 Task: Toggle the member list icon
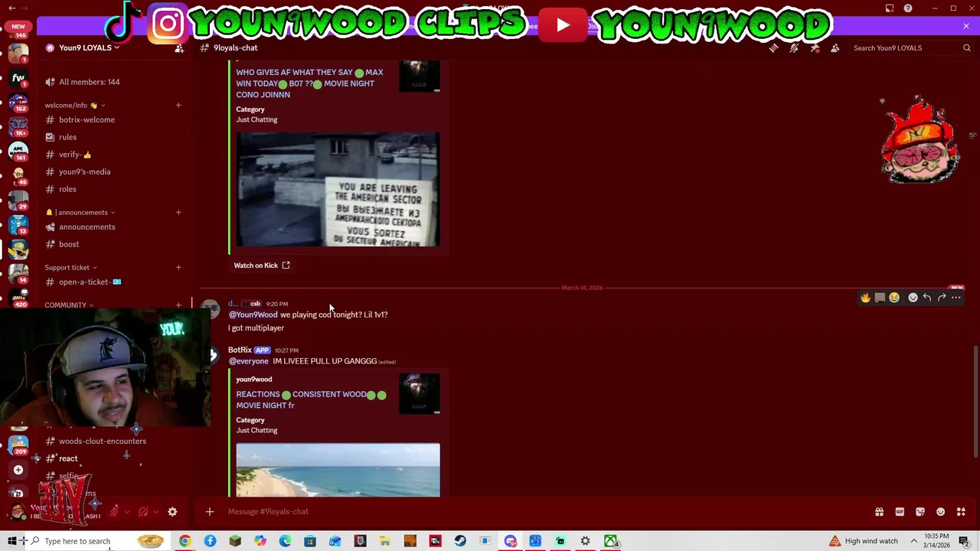835,48
